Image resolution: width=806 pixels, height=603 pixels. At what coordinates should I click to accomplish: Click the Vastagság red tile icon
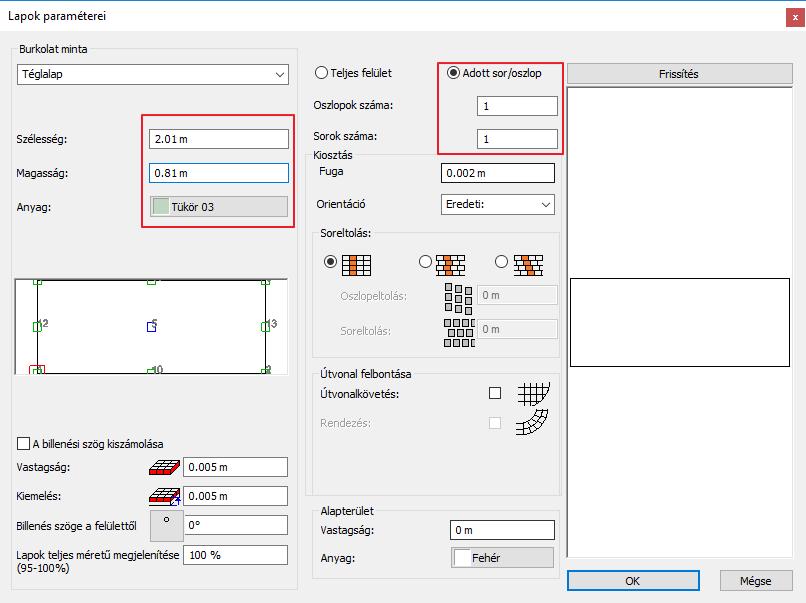[x=164, y=467]
